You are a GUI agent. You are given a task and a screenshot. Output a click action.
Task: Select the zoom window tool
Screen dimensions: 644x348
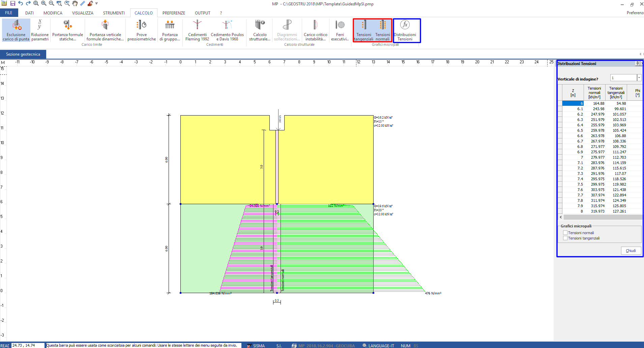tap(59, 3)
